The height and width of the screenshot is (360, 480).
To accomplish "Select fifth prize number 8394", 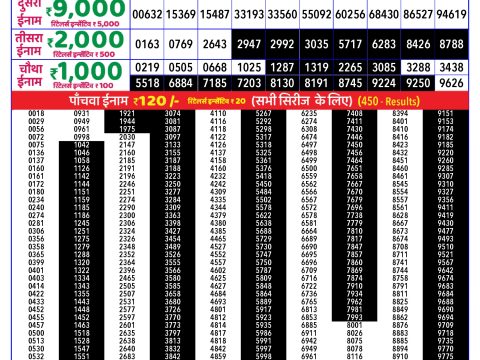I will (x=400, y=114).
